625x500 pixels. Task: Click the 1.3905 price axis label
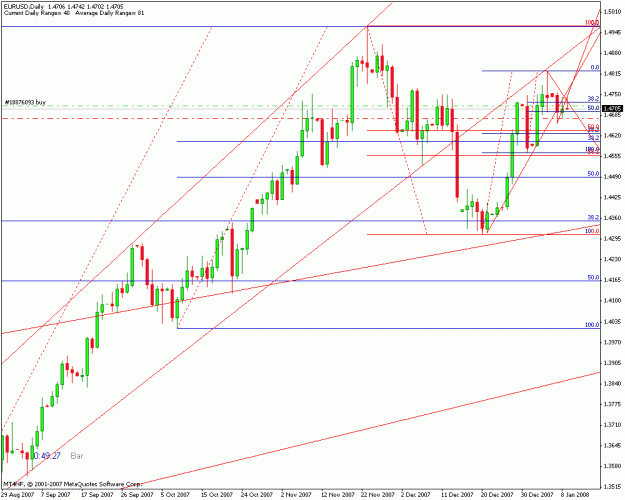[x=612, y=363]
